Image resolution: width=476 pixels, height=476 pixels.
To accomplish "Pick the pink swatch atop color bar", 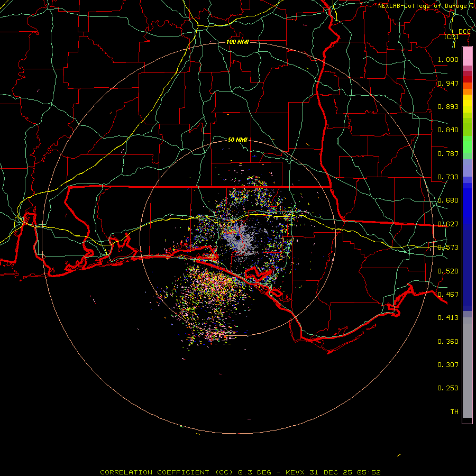I will 467,56.
